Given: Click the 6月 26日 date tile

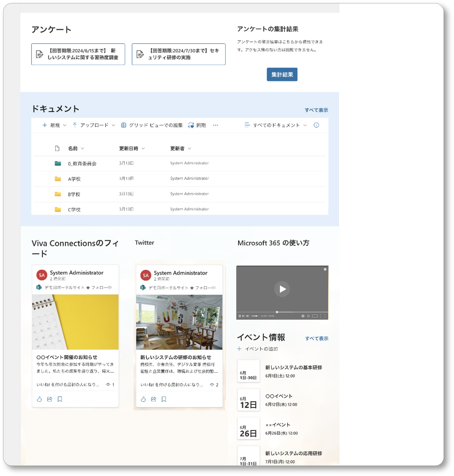Looking at the screenshot, I should (x=248, y=429).
